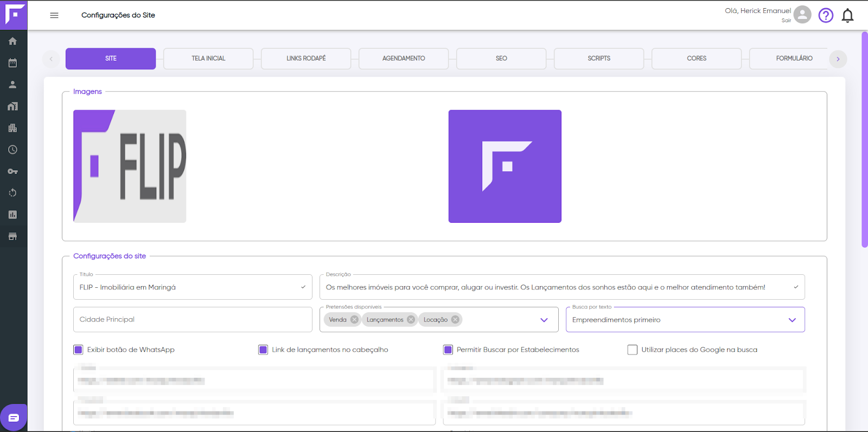The width and height of the screenshot is (868, 432).
Task: Open the hamburger menu
Action: (54, 15)
